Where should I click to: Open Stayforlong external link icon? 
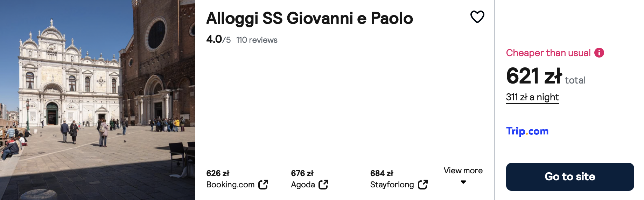coord(423,185)
